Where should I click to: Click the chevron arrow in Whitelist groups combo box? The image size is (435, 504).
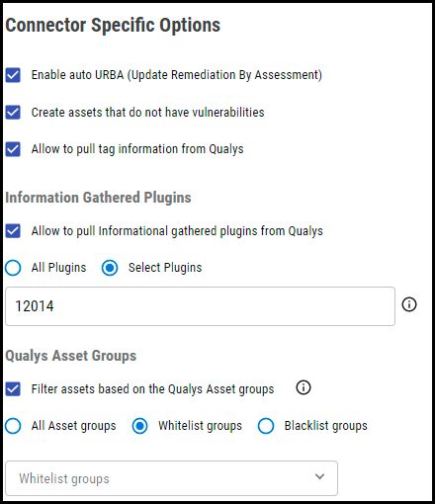click(319, 476)
